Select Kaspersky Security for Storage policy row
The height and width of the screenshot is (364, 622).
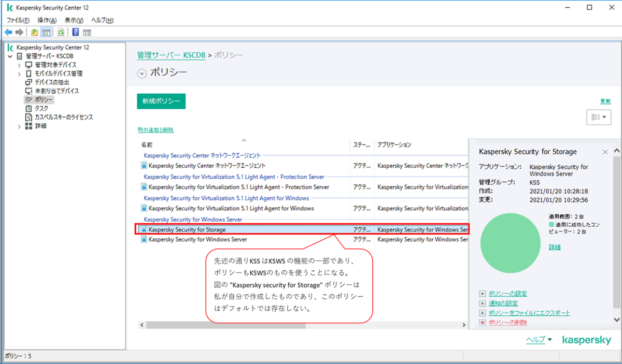click(x=303, y=229)
